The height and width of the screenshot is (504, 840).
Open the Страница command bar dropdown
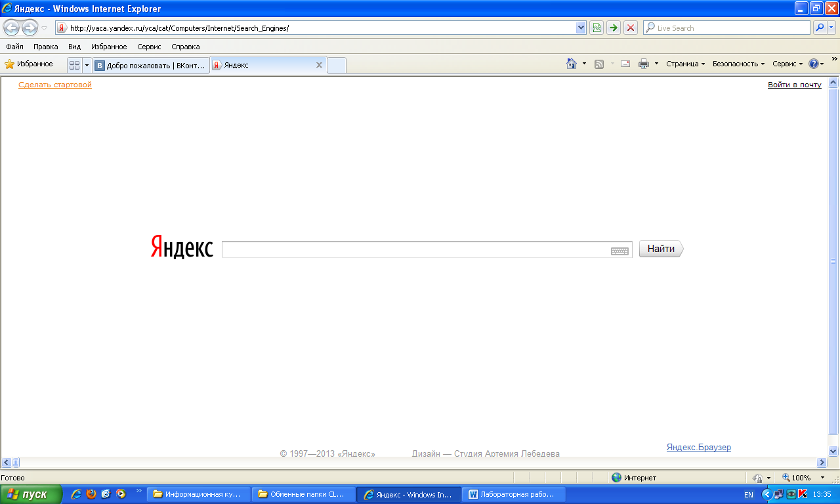point(685,64)
